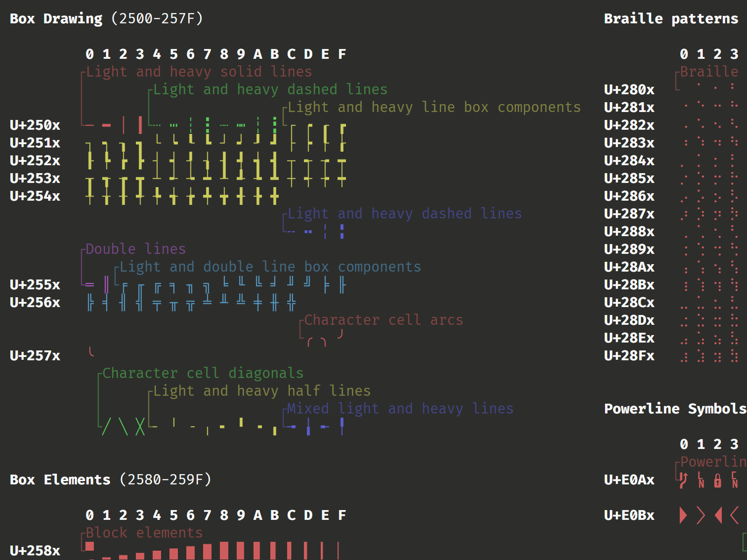747x560 pixels.
Task: Click the 'Double lines' label
Action: coord(136,249)
